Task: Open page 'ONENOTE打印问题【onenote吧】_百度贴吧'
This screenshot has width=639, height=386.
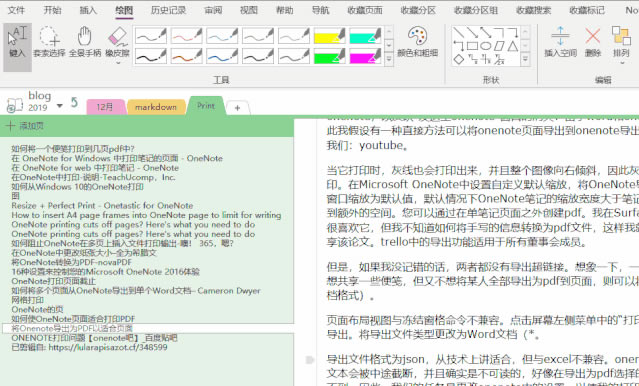Action: 94,337
